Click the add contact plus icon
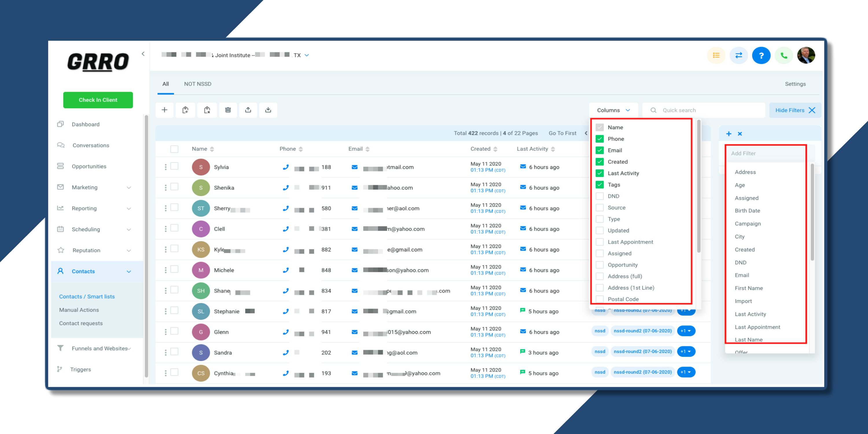This screenshot has height=434, width=868. 164,110
